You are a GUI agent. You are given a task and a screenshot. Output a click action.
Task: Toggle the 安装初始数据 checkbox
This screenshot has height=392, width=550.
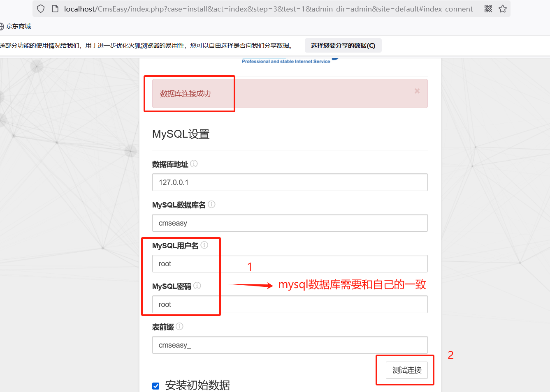(x=156, y=386)
